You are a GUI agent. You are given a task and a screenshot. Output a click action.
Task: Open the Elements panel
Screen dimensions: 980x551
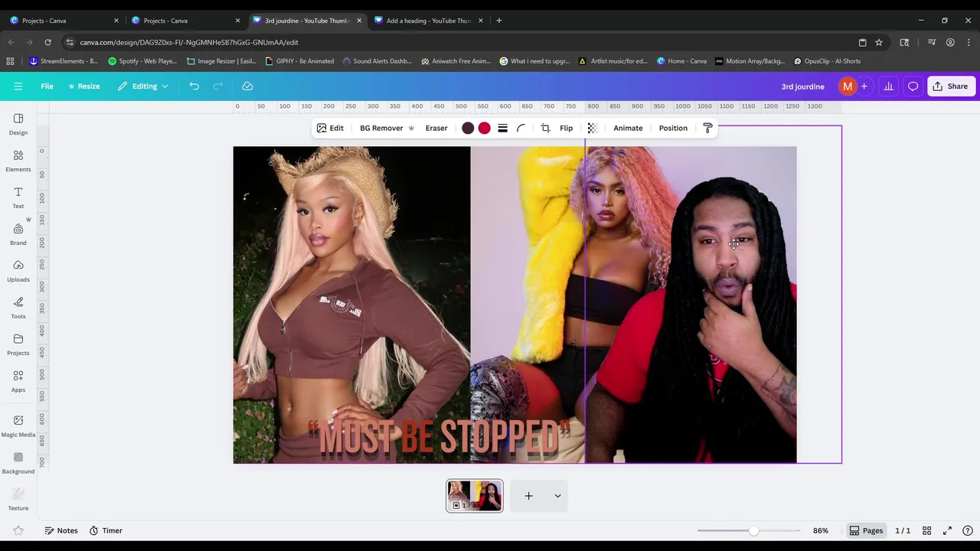coord(18,160)
